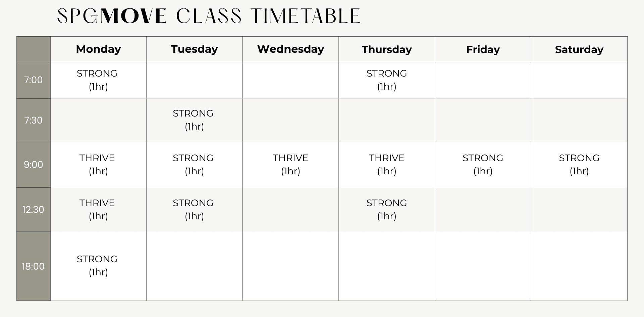Select the Tuesday column header
The height and width of the screenshot is (317, 644).
[x=195, y=49]
